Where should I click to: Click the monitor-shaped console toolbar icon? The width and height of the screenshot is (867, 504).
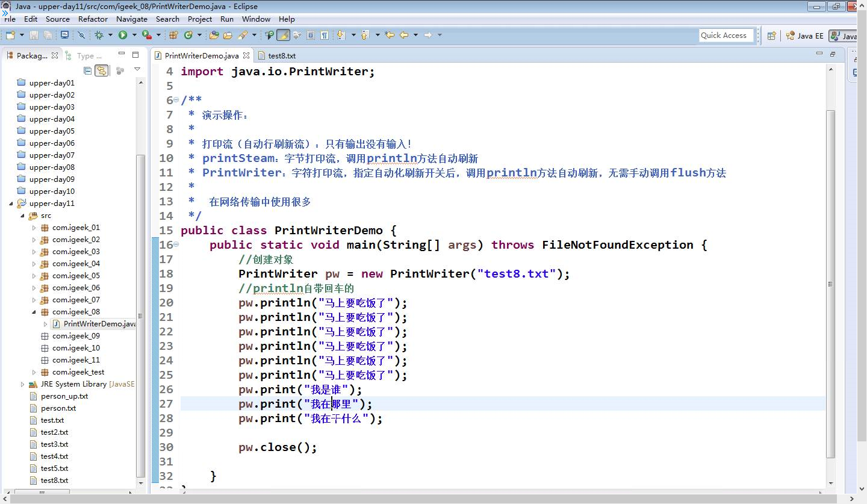click(64, 35)
